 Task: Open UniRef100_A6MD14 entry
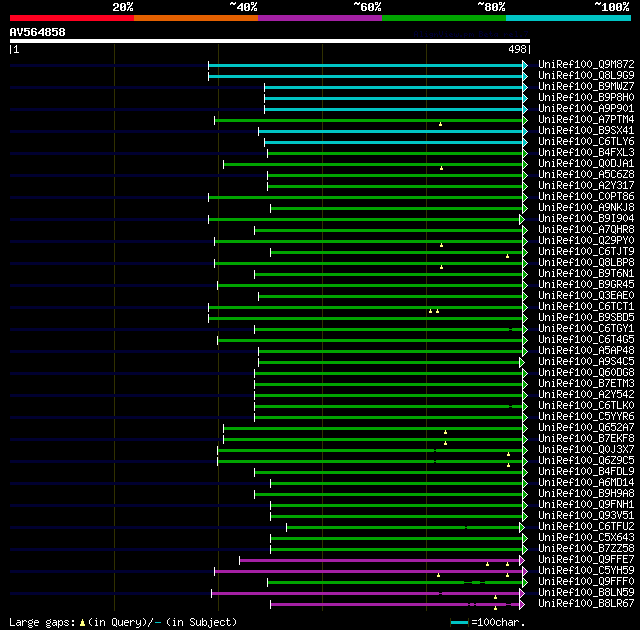[x=586, y=483]
